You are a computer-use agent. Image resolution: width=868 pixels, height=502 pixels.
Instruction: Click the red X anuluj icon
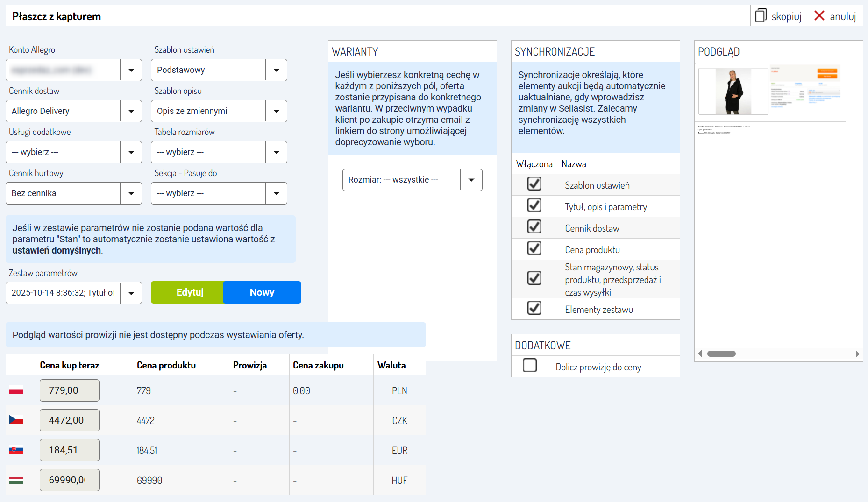point(819,16)
